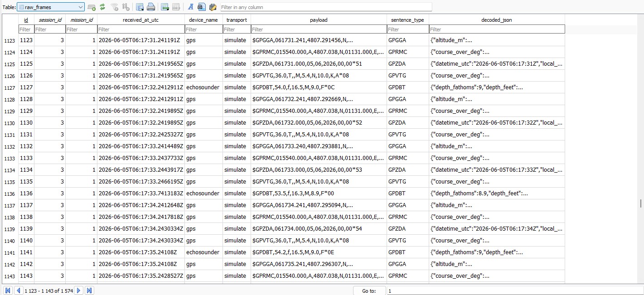Click the new table browser icon with green plus

[92, 7]
